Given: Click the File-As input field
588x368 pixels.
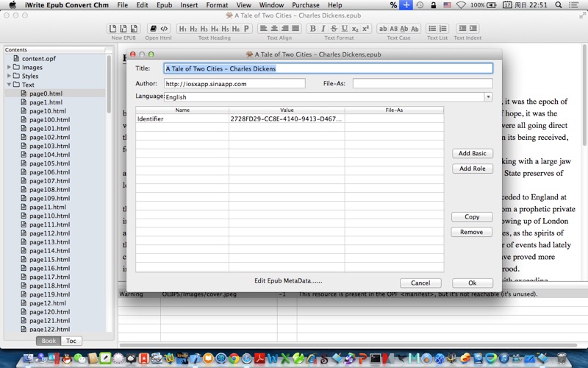Looking at the screenshot, I should pyautogui.click(x=423, y=83).
